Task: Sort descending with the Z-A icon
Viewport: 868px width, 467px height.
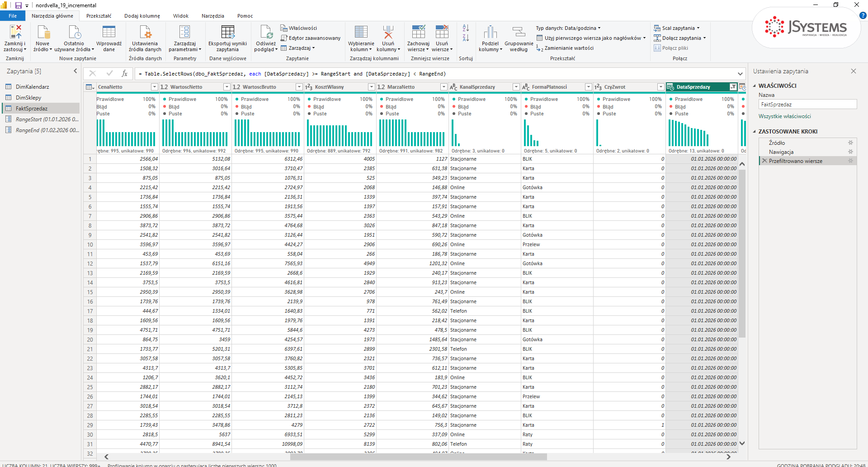Action: tap(466, 38)
